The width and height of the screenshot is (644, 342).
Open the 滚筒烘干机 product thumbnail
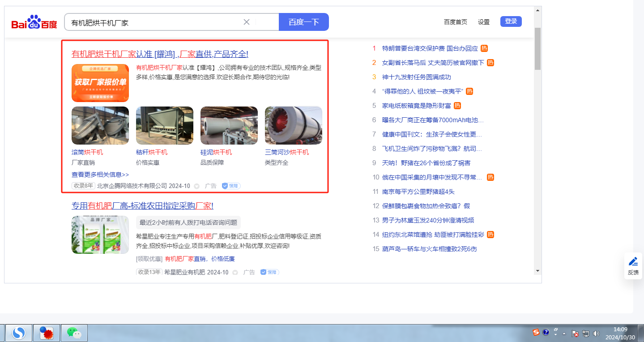click(100, 125)
